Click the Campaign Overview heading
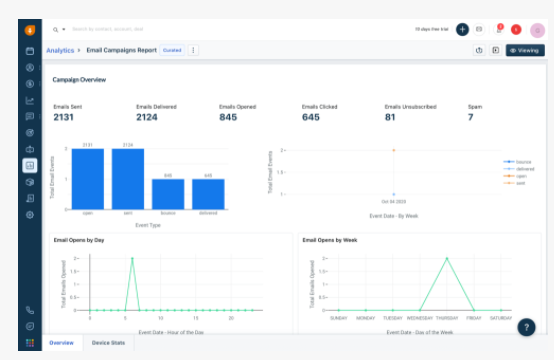 point(79,80)
